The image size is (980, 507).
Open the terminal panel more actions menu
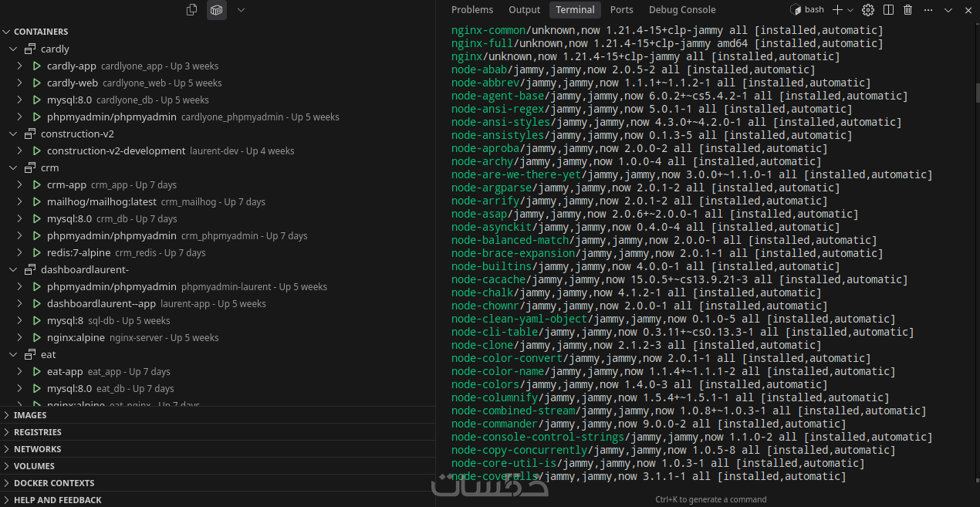coord(928,10)
